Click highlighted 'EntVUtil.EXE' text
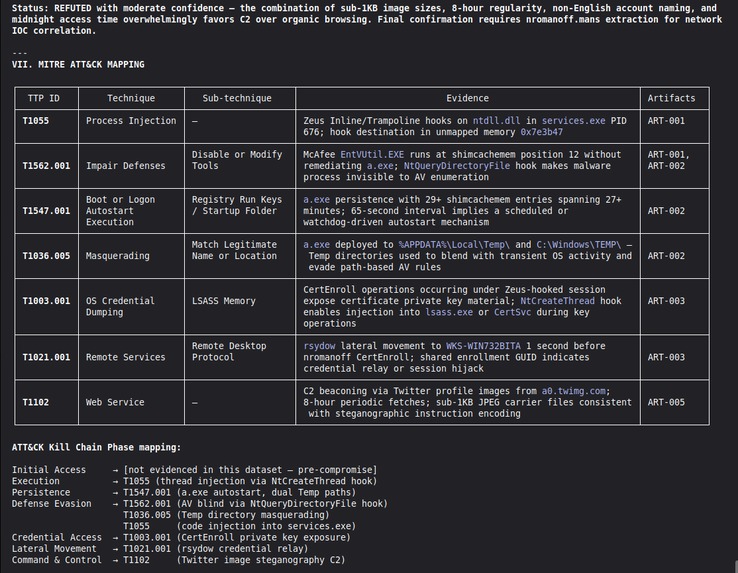The width and height of the screenshot is (738, 573). [372, 154]
